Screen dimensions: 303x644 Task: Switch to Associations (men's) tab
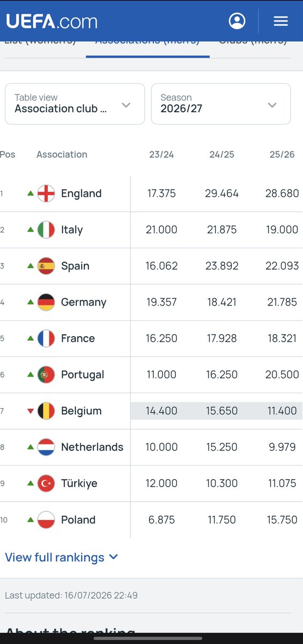(147, 42)
